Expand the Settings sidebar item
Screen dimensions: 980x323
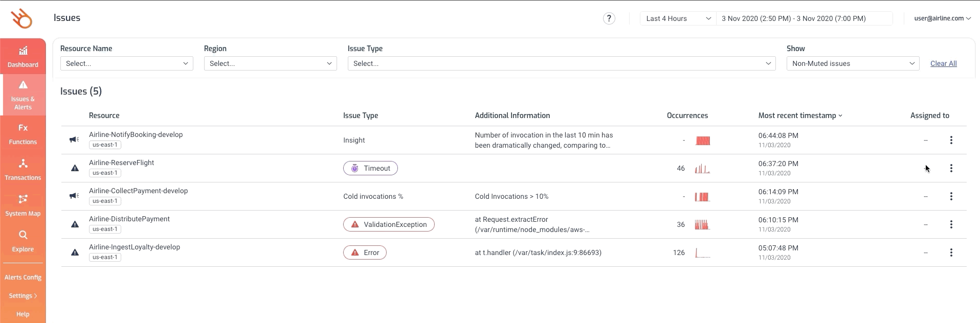(23, 296)
